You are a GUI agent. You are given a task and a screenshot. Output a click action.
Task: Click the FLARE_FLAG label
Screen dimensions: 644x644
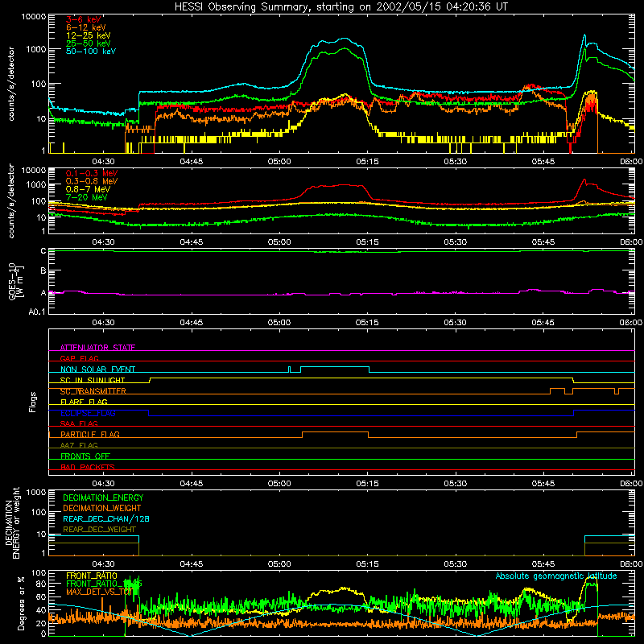tap(84, 402)
